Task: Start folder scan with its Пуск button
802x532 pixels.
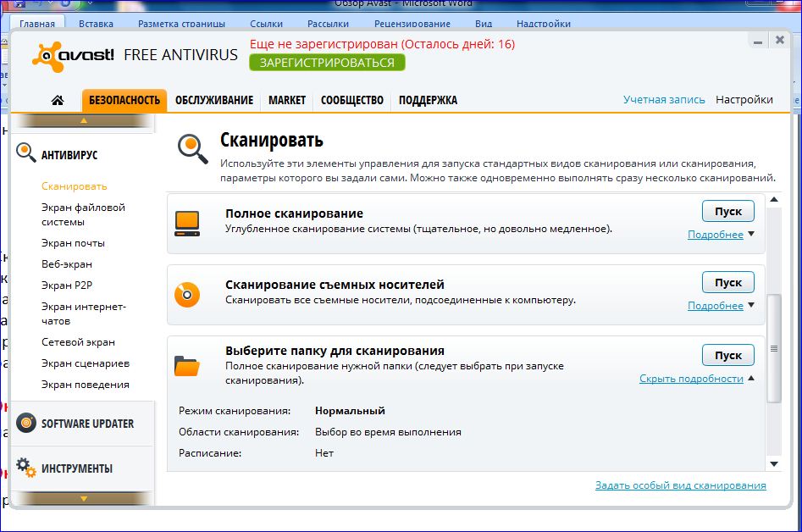Action: 727,355
